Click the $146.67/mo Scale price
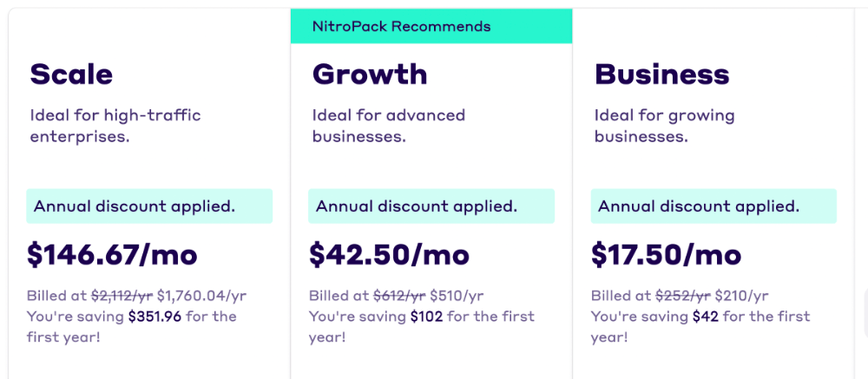This screenshot has height=379, width=868. tap(112, 255)
